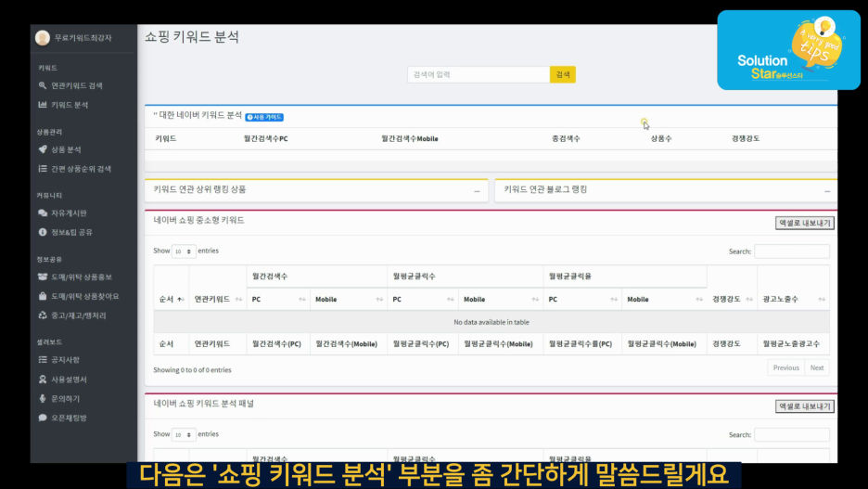Screen dimensions: 868x489
Task: Click the Previous pagination button
Action: [x=786, y=367]
